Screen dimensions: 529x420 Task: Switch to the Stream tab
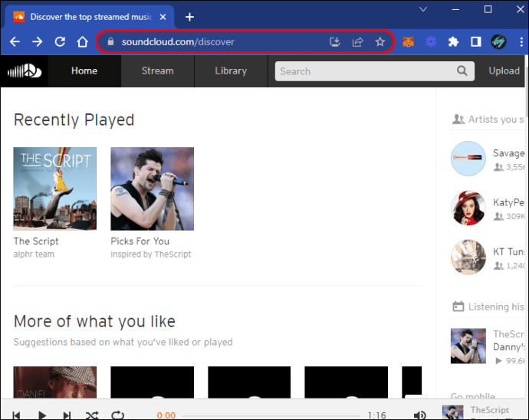157,71
